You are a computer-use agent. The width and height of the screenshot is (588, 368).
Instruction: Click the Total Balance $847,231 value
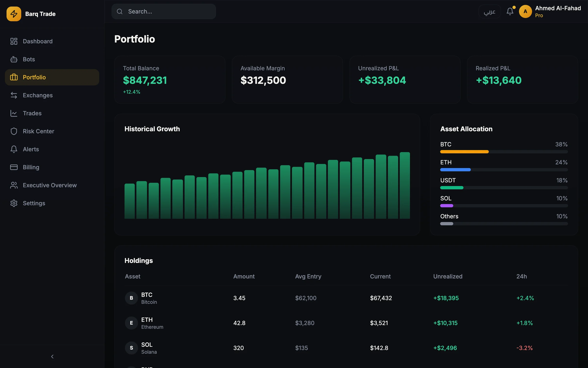pos(145,80)
